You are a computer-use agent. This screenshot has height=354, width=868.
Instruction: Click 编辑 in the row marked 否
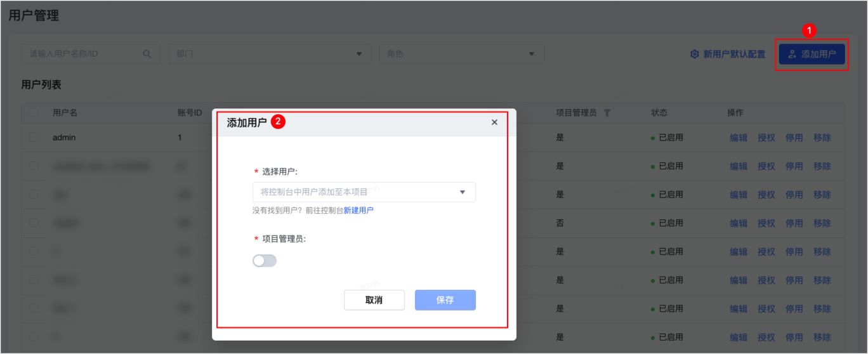739,223
